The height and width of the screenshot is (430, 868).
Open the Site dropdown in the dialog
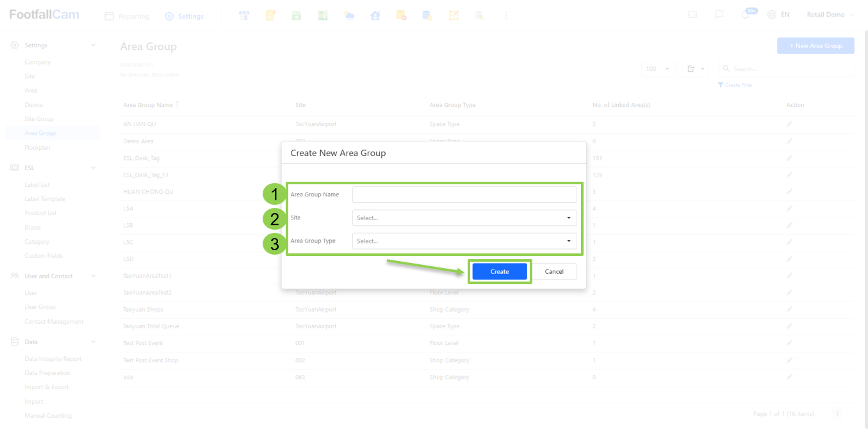464,218
